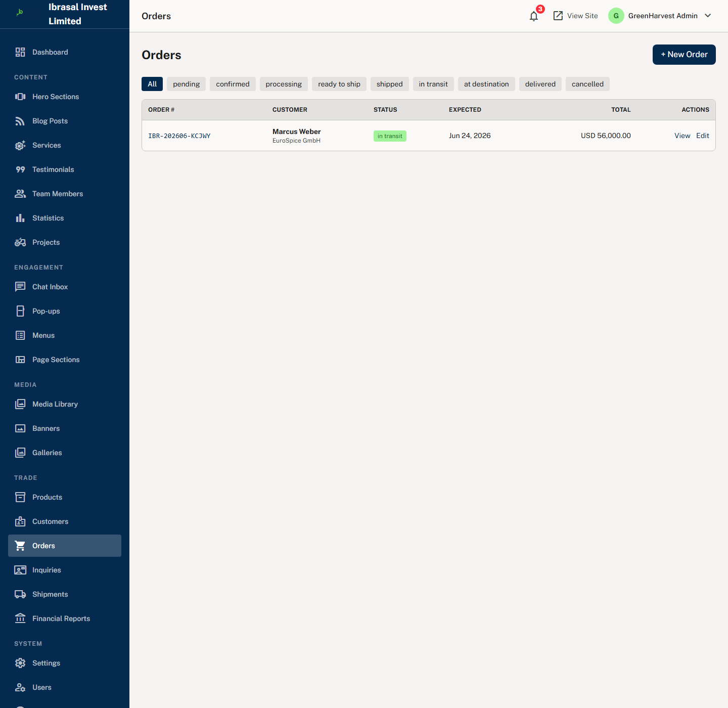Click the Testimonials quote icon

pyautogui.click(x=20, y=169)
